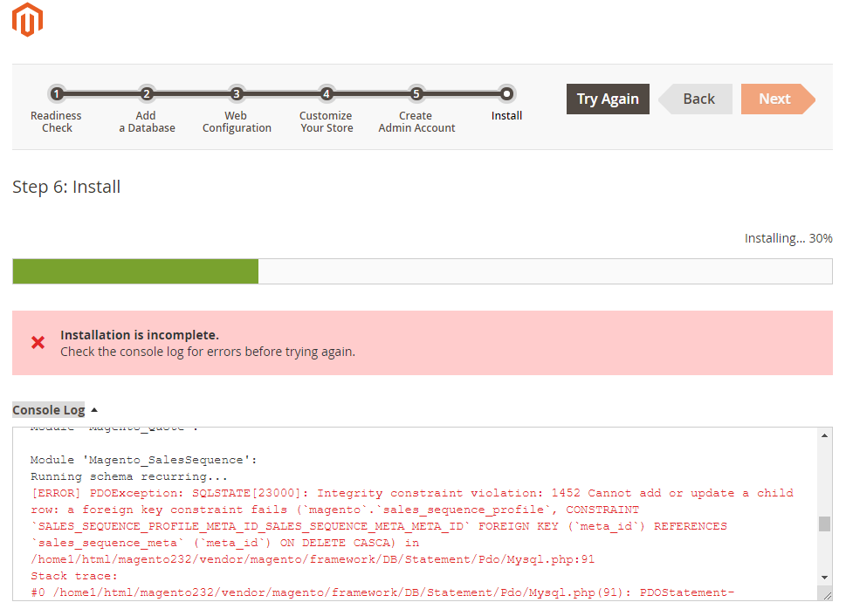Image resolution: width=846 pixels, height=616 pixels.
Task: Click the Next button
Action: tap(778, 99)
